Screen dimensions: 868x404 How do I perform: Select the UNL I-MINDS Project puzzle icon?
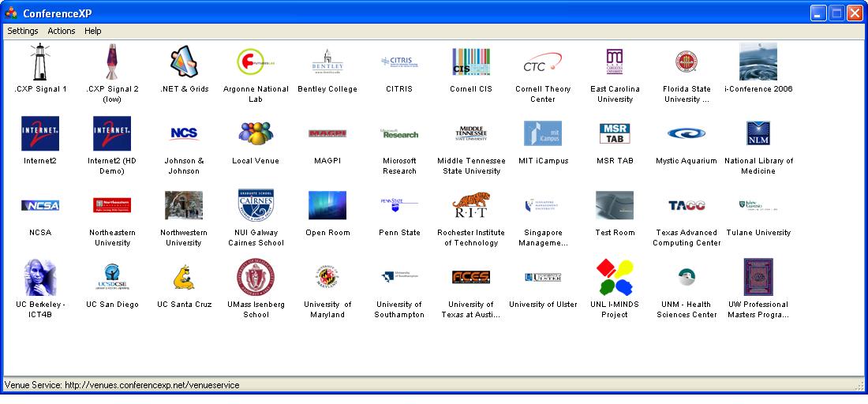coord(615,277)
